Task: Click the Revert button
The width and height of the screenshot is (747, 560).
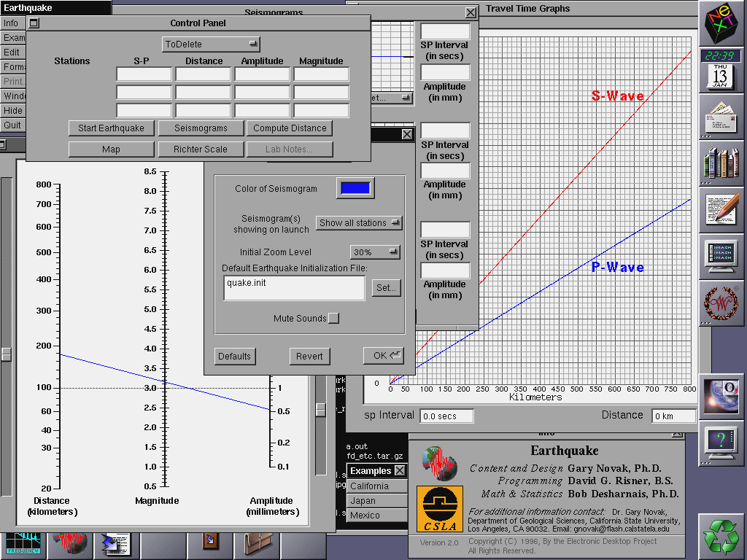Action: click(309, 356)
